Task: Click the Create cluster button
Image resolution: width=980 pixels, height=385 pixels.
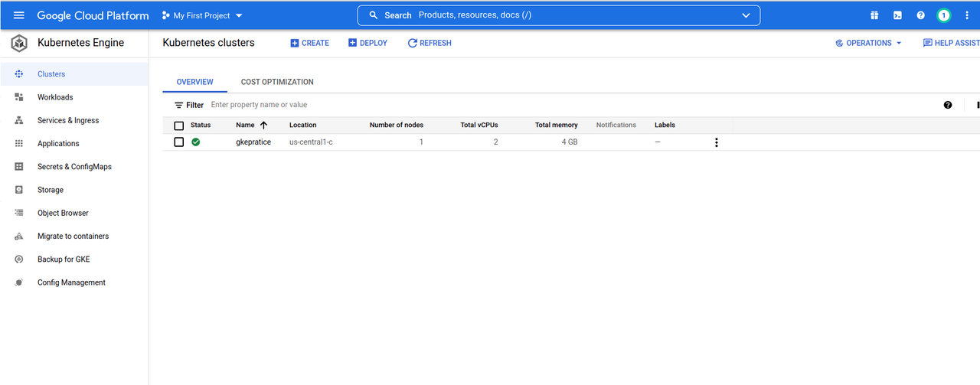Action: click(309, 43)
